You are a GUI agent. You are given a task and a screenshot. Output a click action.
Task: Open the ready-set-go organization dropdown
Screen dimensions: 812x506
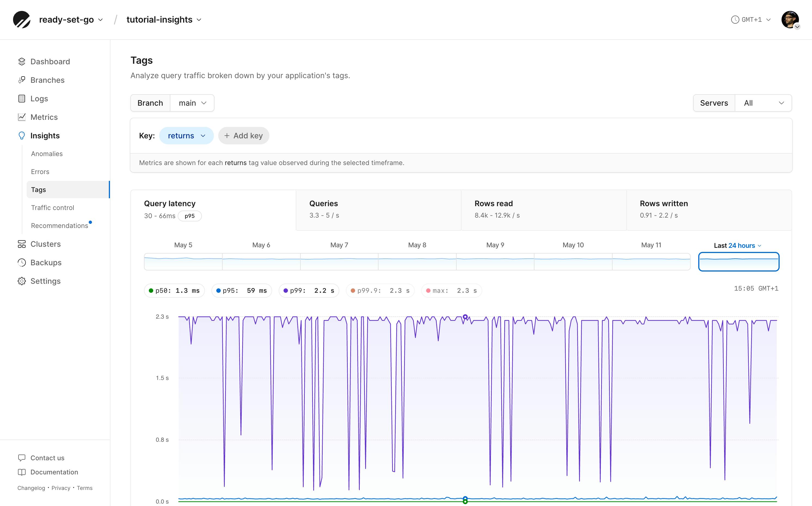click(71, 20)
